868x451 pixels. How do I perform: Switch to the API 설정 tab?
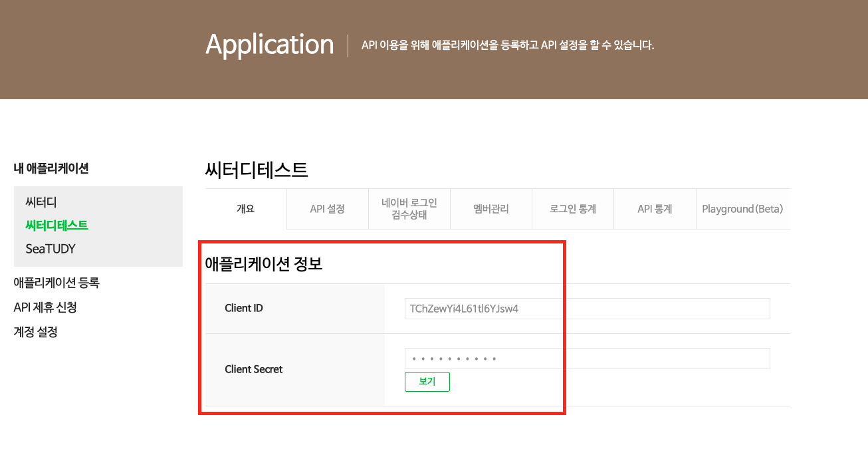327,209
